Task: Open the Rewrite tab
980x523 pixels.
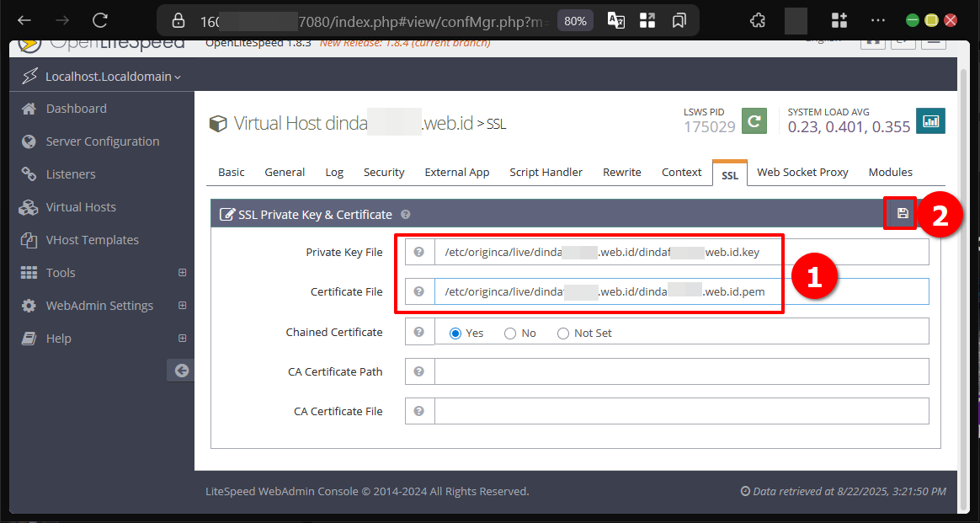Action: pyautogui.click(x=622, y=172)
